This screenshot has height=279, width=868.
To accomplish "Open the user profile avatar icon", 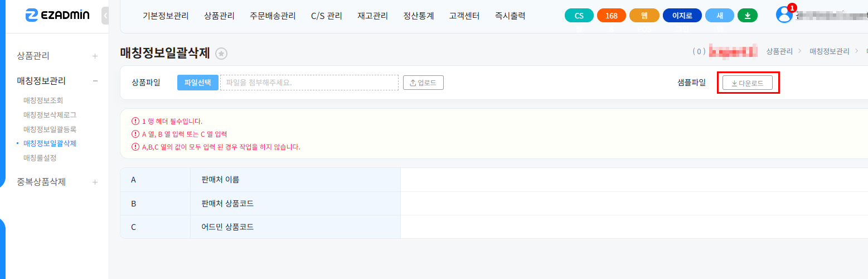I will [x=784, y=15].
